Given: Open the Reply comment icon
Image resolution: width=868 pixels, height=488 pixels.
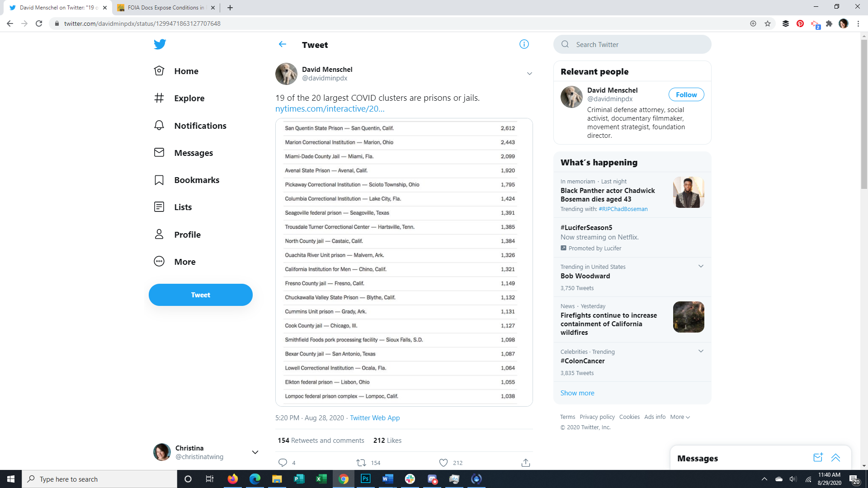Looking at the screenshot, I should pos(283,462).
